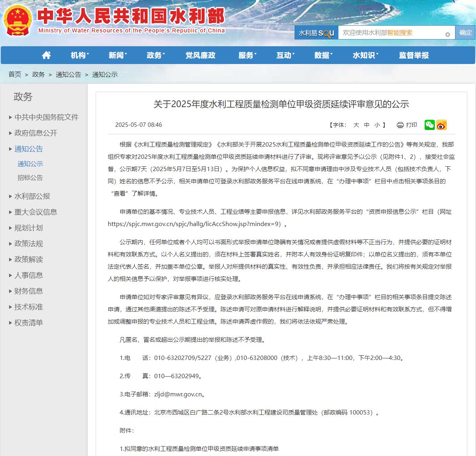The image size is (476, 456).
Task: Open search settings gear icon
Action: [448, 34]
